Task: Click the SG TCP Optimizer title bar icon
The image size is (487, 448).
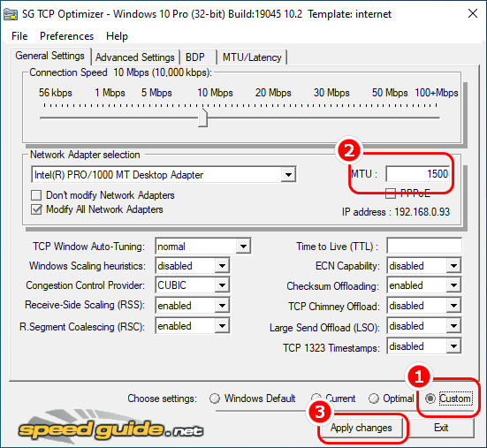Action: (11, 14)
